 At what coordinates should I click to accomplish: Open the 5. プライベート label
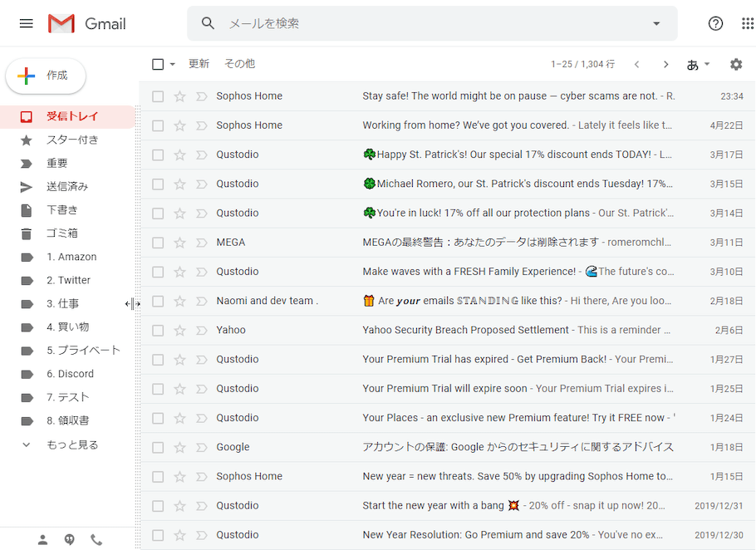click(x=67, y=351)
